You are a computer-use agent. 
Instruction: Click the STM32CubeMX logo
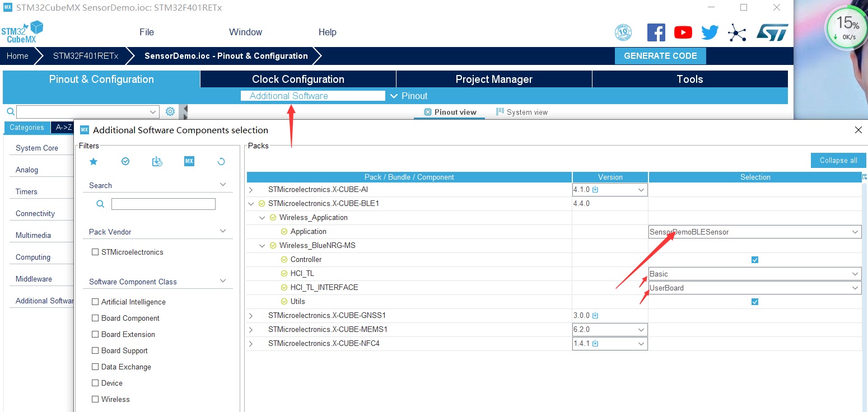[22, 32]
